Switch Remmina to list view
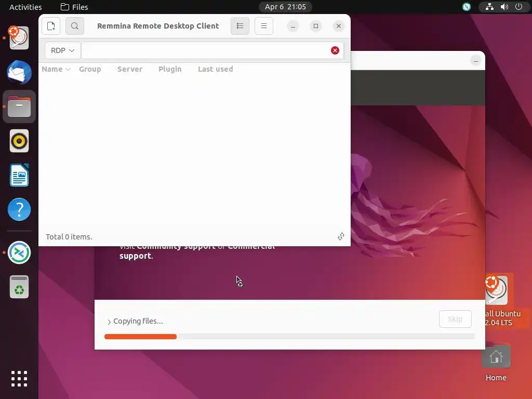This screenshot has width=532, height=399. click(240, 26)
